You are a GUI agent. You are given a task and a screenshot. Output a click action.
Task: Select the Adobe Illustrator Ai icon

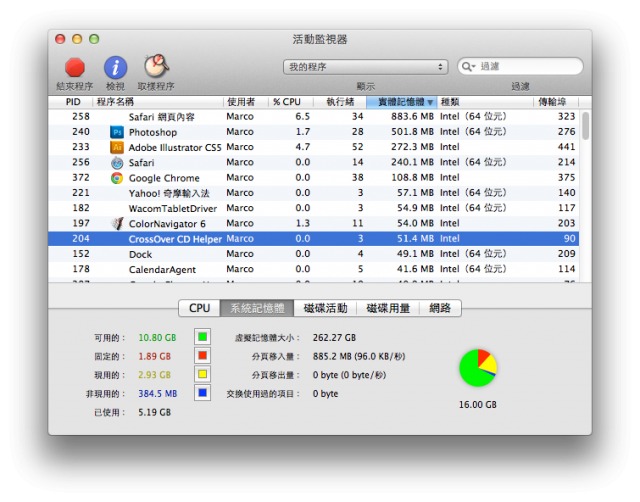click(x=117, y=147)
